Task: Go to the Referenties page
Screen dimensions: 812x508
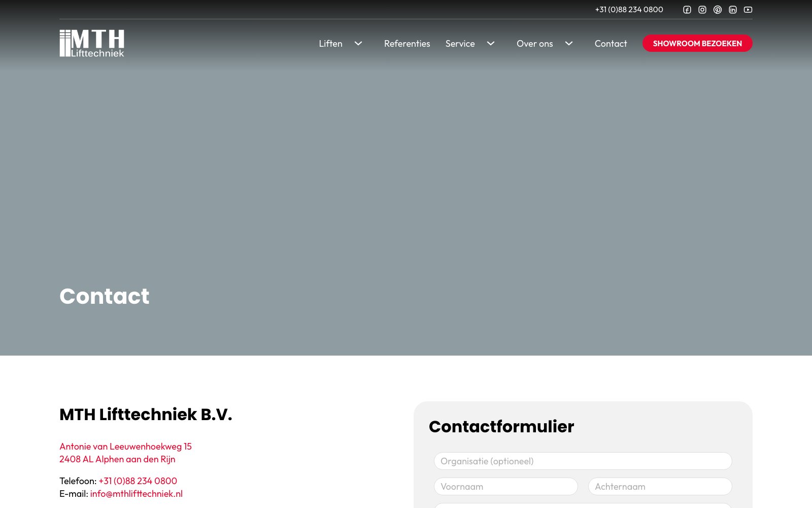Action: coord(407,44)
